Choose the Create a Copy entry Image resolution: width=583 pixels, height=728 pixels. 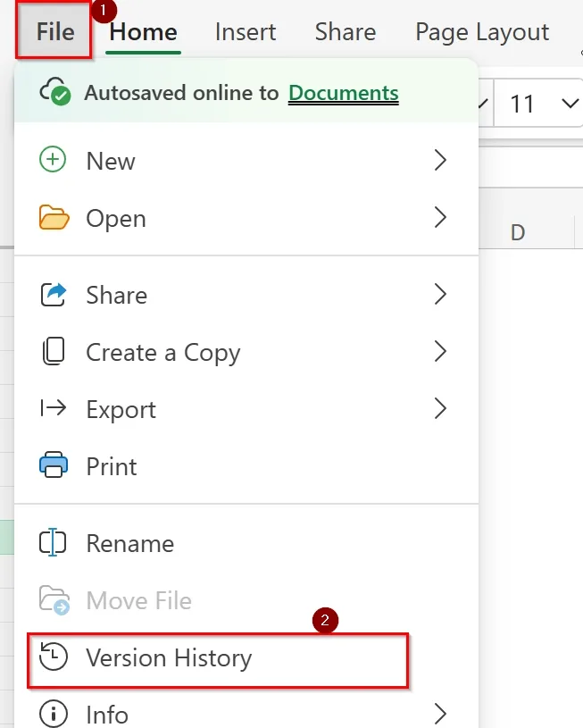246,353
